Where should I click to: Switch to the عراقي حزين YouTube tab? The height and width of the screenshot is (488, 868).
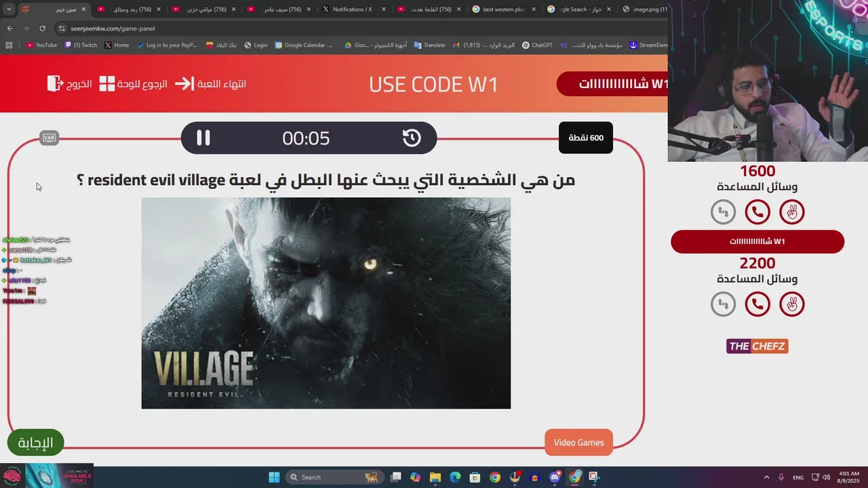[203, 9]
